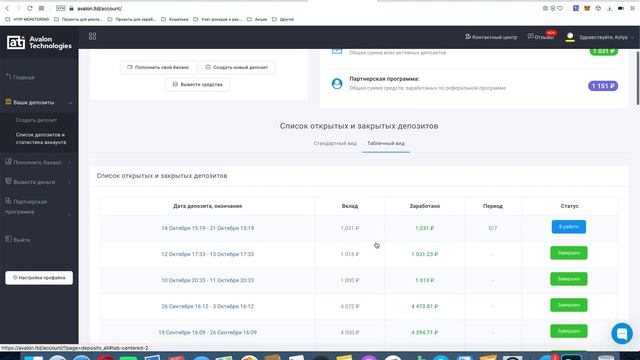
Task: Open the blue live chat bubble
Action: pyautogui.click(x=622, y=333)
